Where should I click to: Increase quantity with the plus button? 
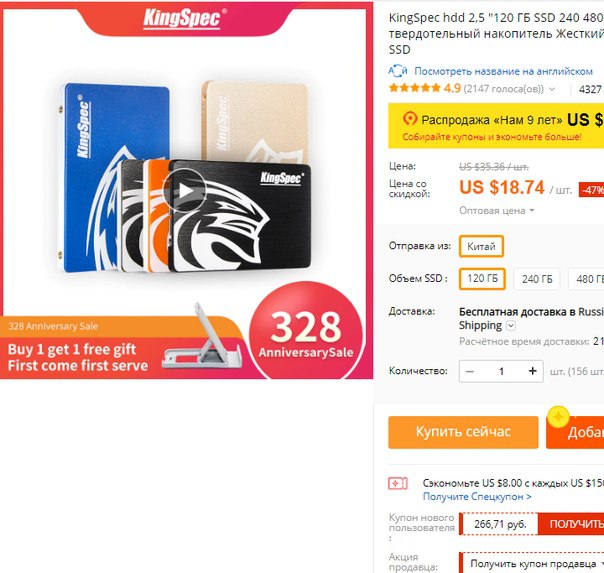click(532, 371)
